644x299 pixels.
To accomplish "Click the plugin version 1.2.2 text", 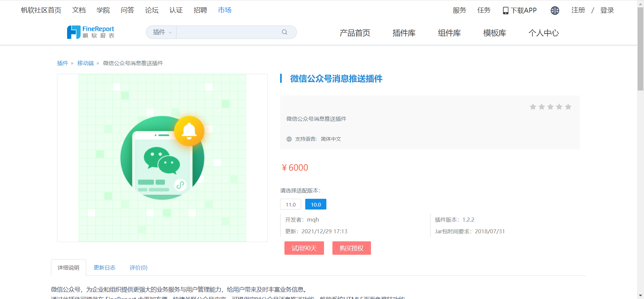I will click(x=468, y=220).
